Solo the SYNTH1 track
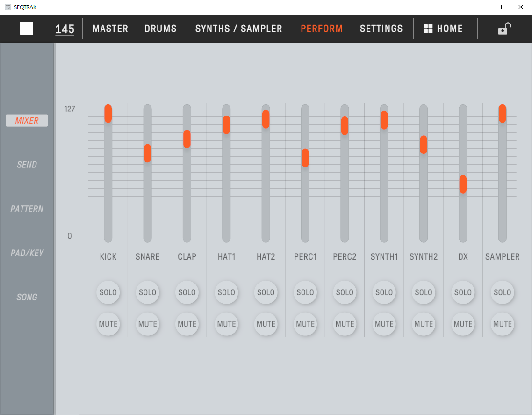Screen dimensions: 532x415 [384, 292]
